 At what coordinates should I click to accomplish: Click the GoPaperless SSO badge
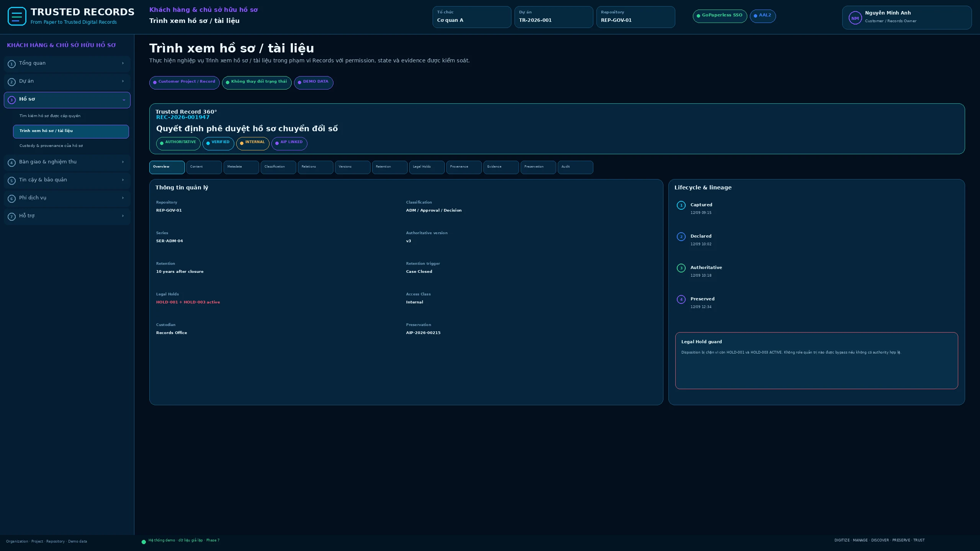(x=720, y=16)
